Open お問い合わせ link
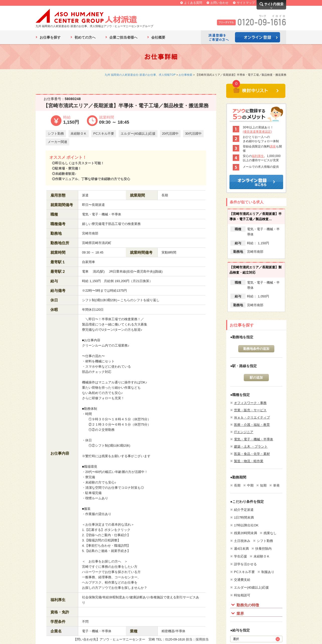This screenshot has width=322, height=644. pos(217,3)
